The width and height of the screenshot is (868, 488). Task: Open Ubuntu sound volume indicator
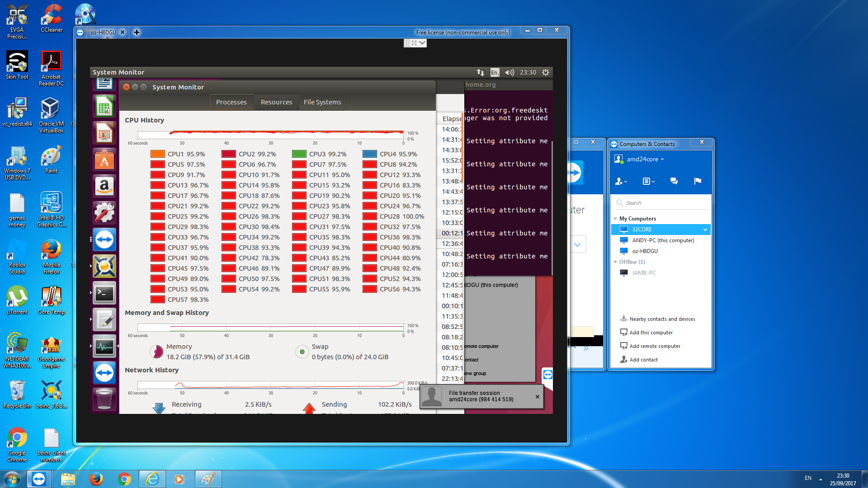[509, 72]
